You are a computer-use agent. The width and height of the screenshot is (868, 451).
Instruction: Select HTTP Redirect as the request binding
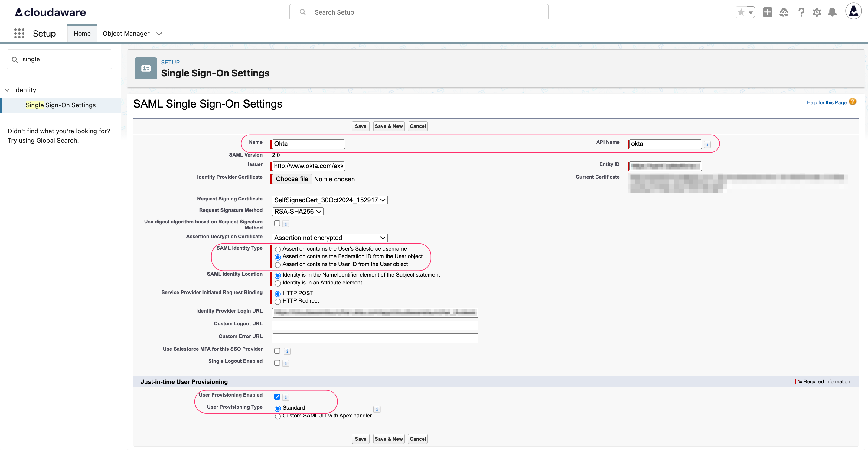tap(277, 301)
